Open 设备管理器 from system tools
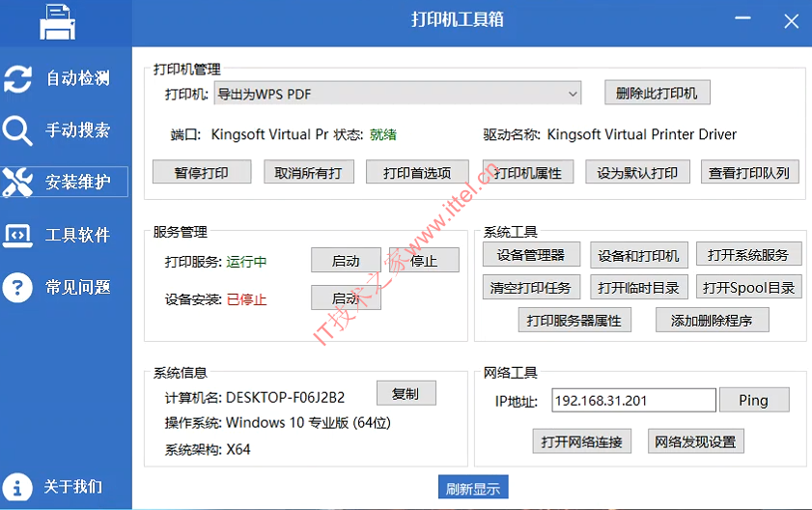 [x=530, y=255]
